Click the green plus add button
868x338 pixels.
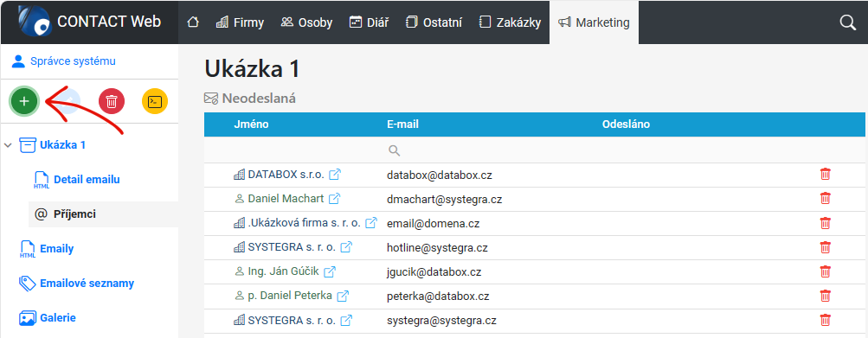tap(24, 102)
